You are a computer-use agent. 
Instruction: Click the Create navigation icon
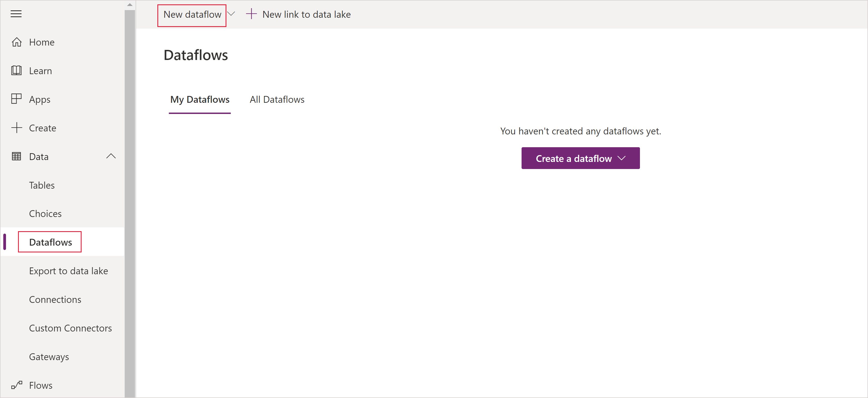pos(17,127)
